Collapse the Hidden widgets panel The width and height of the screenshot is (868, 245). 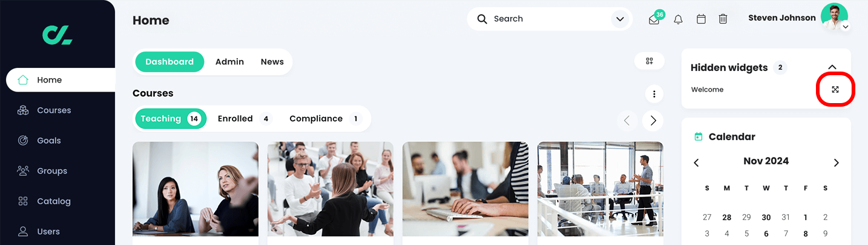tap(832, 67)
